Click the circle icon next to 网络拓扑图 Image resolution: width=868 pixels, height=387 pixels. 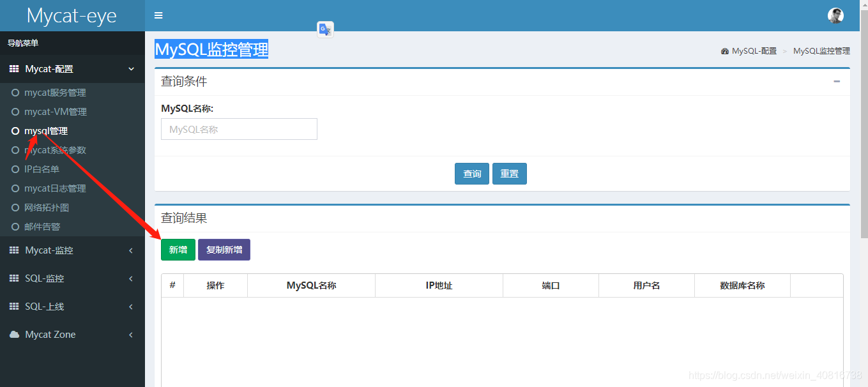(15, 208)
